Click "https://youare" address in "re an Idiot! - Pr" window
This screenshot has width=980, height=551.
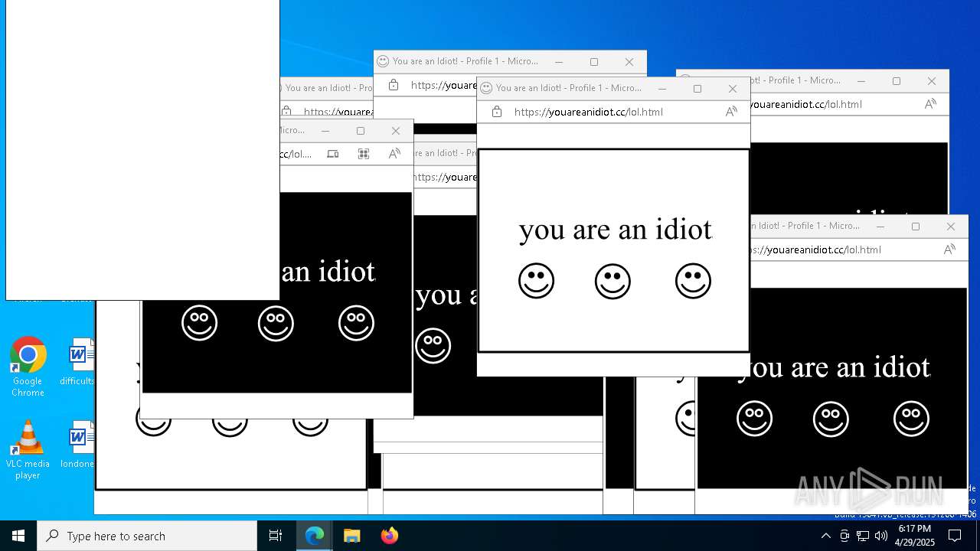[445, 177]
